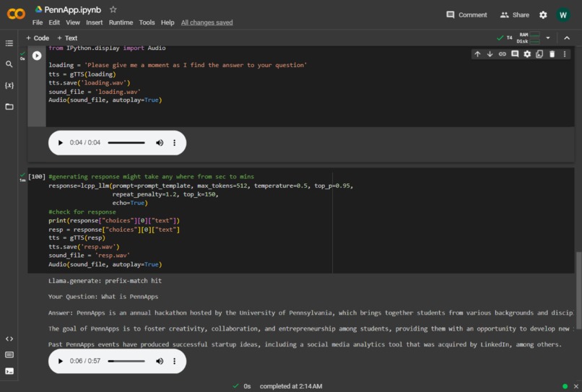Copy link to the cell
This screenshot has height=392, width=582.
coord(502,54)
